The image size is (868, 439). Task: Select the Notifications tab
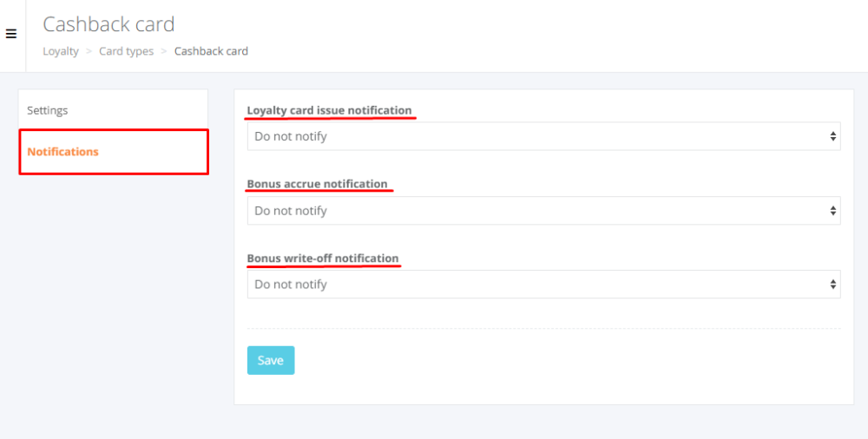[63, 152]
